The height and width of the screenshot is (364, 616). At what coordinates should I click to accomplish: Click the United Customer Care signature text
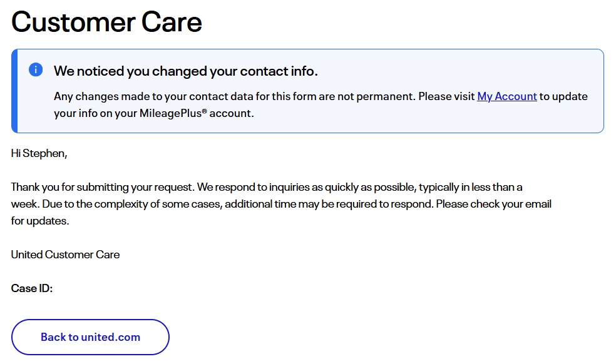coord(65,255)
